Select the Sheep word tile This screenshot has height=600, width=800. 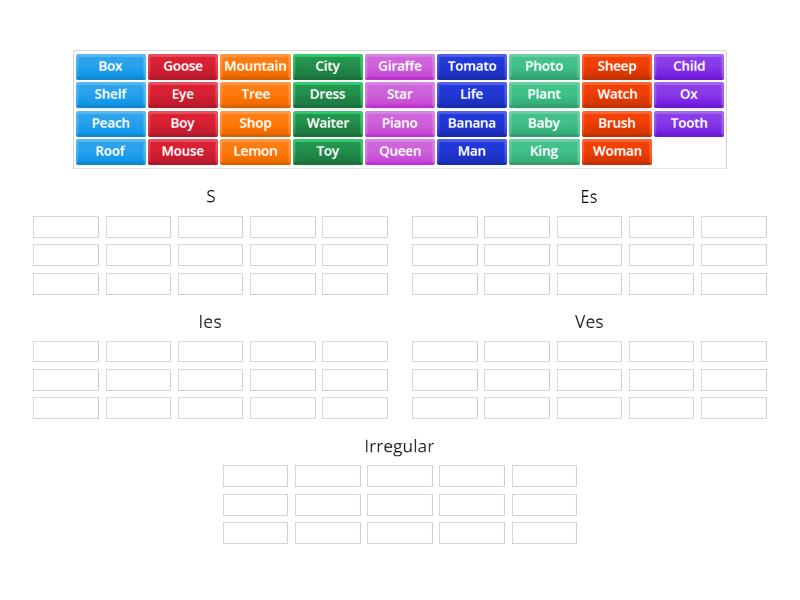point(617,67)
